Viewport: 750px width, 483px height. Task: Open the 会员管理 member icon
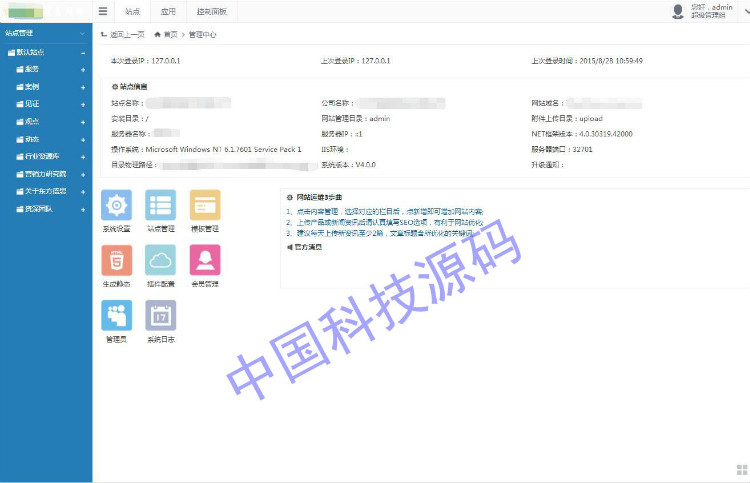tap(205, 260)
